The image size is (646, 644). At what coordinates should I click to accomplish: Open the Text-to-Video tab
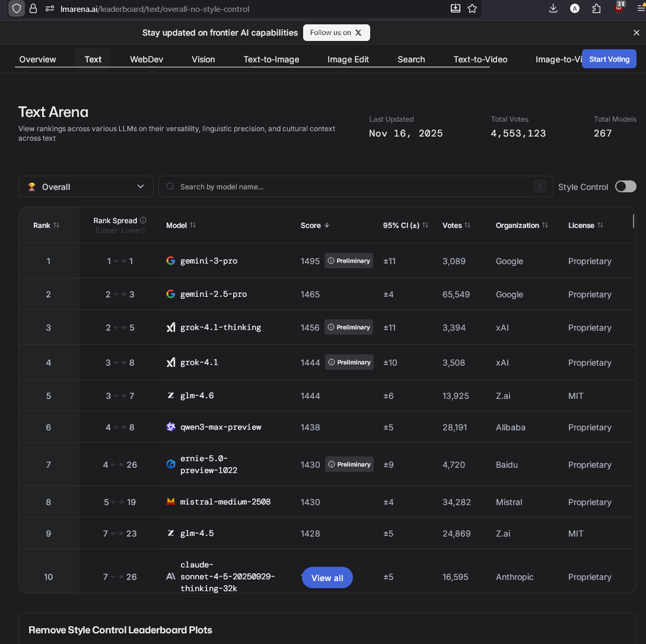pos(480,59)
